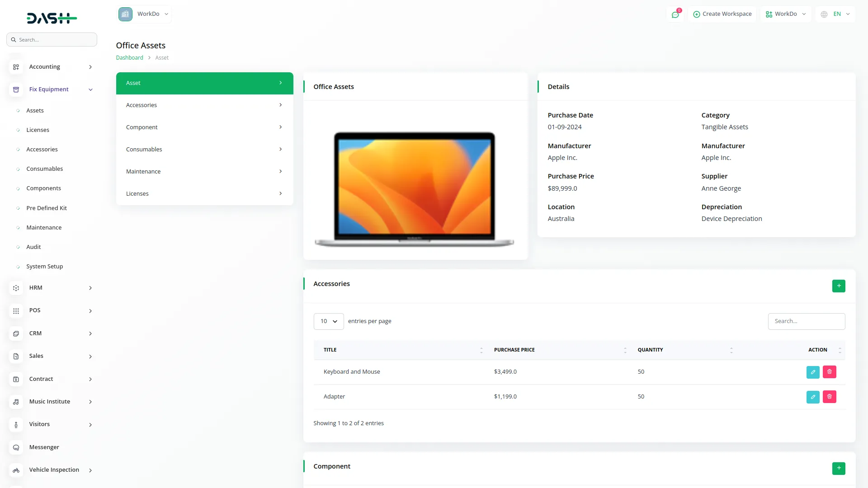Click edit icon for Keyboard and Mouse
The image size is (868, 488).
click(813, 372)
